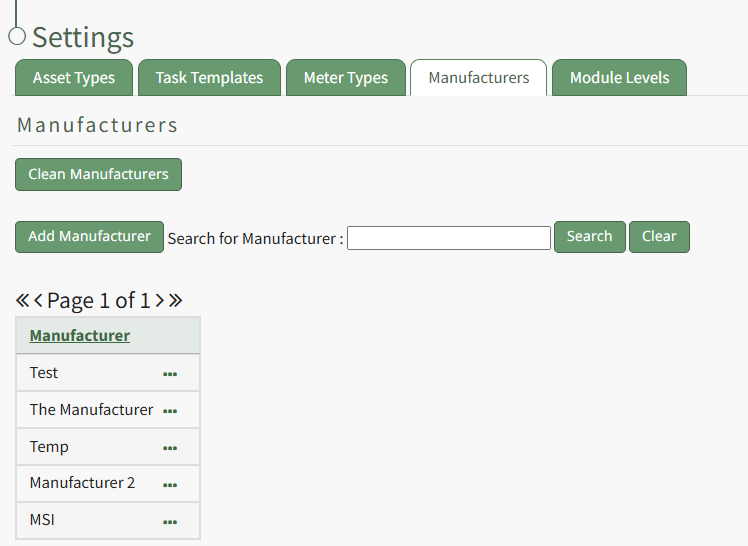Switch to the Module Levels tab
Image resolution: width=748 pixels, height=546 pixels.
click(619, 78)
